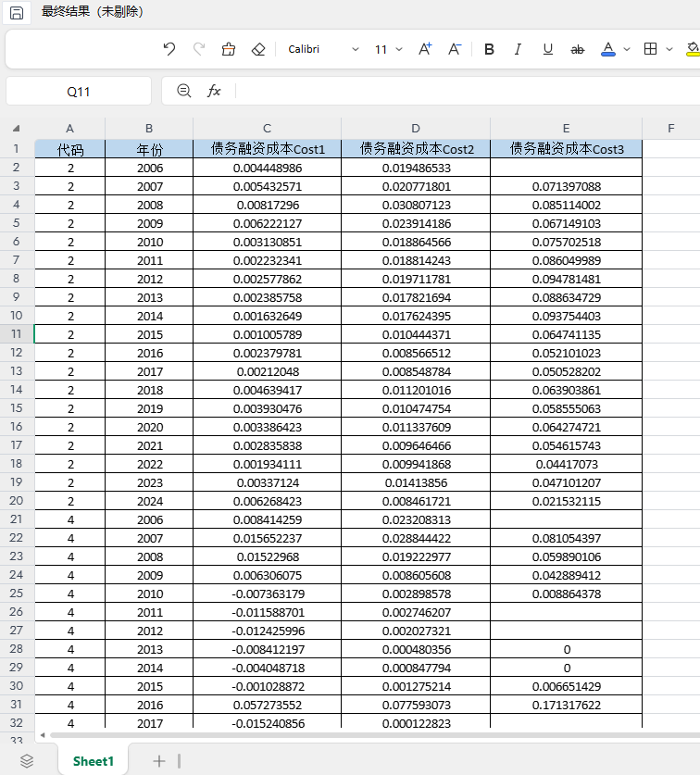The height and width of the screenshot is (775, 700).
Task: Click the horizontal scrollbar left arrow
Action: click(43, 735)
